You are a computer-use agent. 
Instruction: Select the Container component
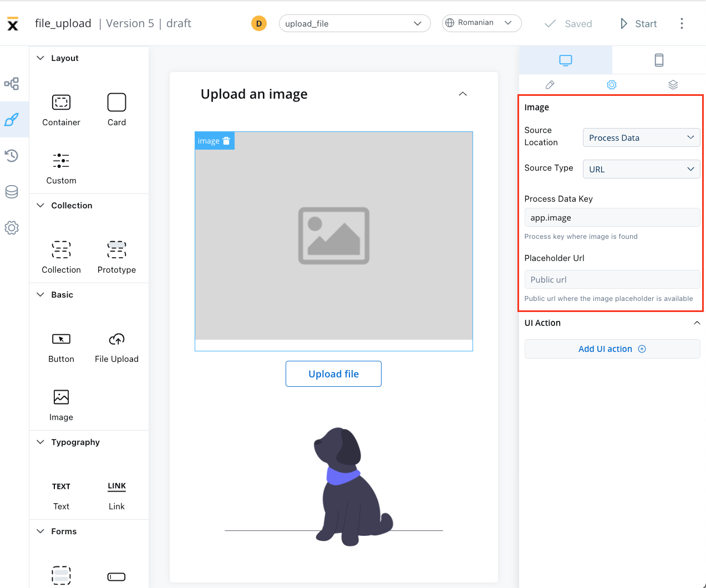coord(61,110)
